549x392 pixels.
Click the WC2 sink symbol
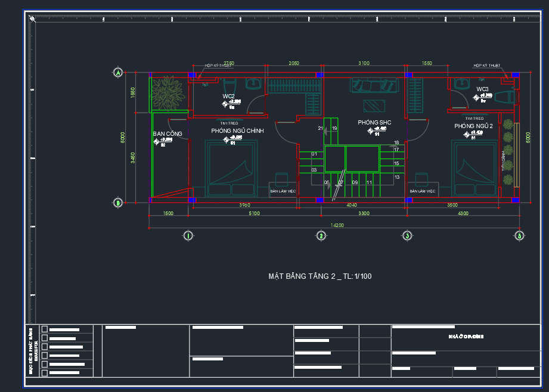[x=255, y=84]
